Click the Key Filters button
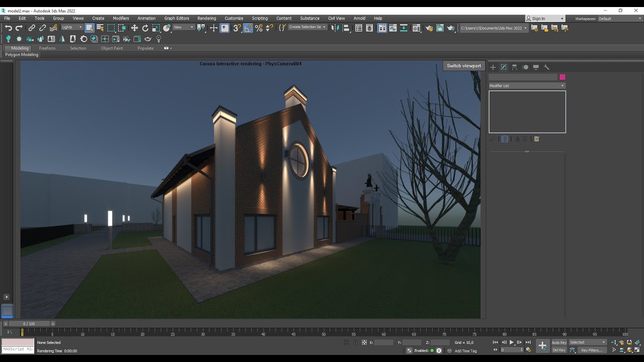 point(592,350)
